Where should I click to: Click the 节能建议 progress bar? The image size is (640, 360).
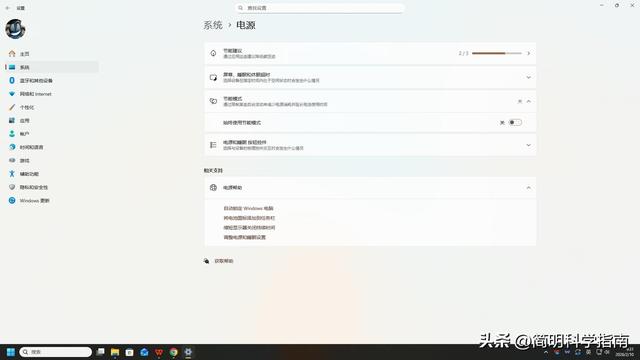click(x=497, y=53)
